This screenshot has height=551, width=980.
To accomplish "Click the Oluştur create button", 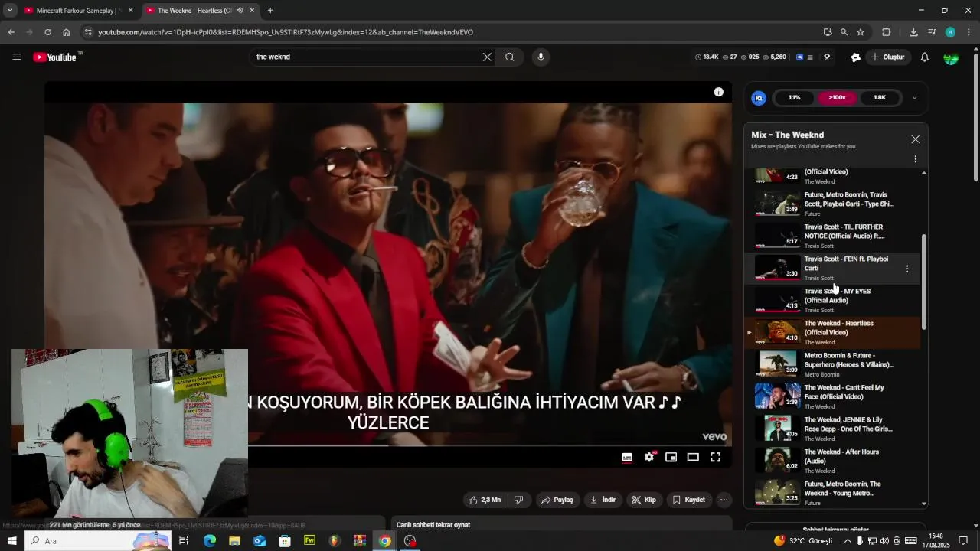I will (x=887, y=57).
